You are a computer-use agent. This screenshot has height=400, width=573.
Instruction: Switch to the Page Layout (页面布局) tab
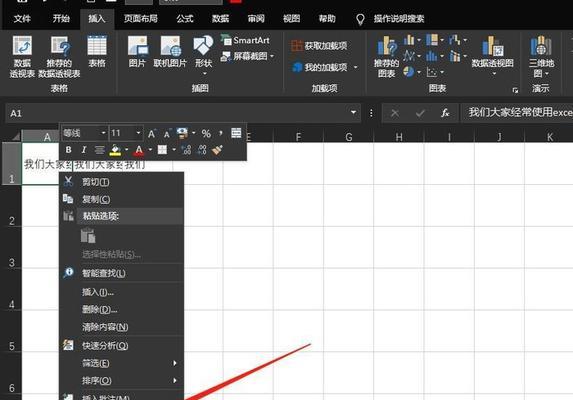(140, 18)
